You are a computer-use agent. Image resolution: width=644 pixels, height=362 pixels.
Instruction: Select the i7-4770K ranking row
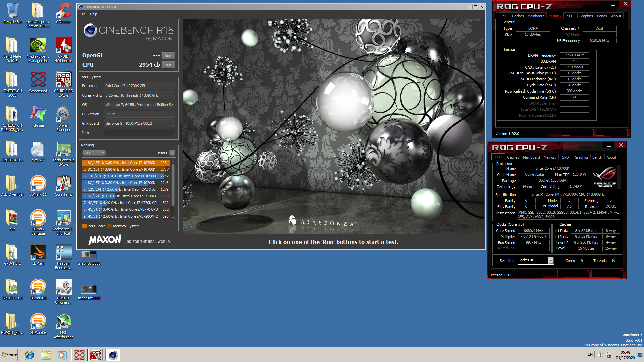(126, 203)
